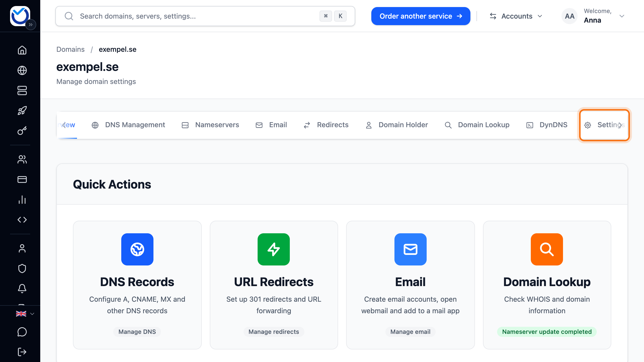Open the bell notifications sidebar icon
The height and width of the screenshot is (362, 644).
click(x=22, y=289)
